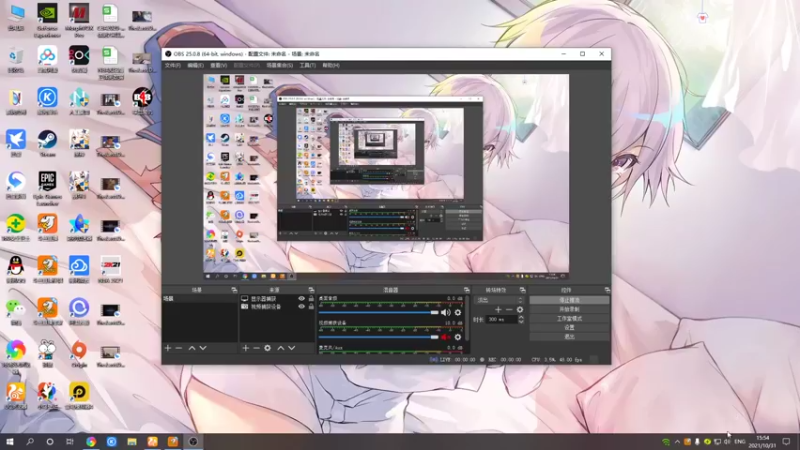This screenshot has height=450, width=800.
Task: Open File (文件) menu in OBS
Action: tap(172, 65)
